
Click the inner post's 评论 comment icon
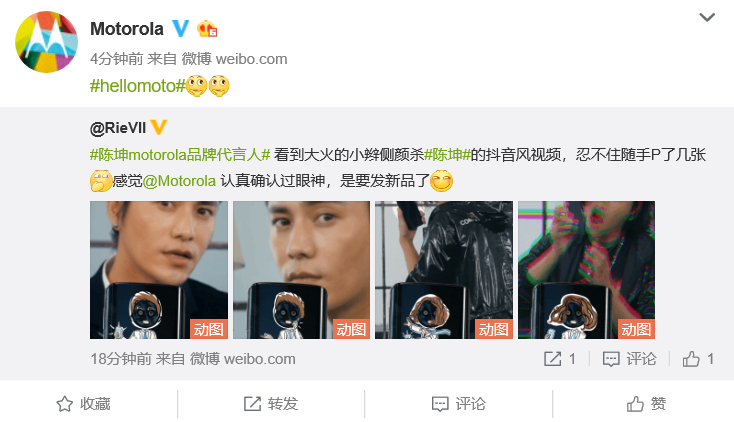pos(629,359)
